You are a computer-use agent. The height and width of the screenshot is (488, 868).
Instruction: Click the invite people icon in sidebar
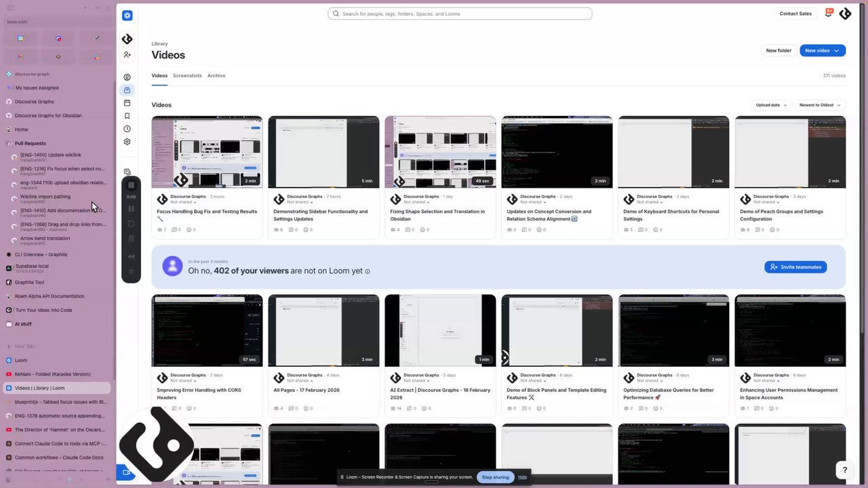coord(127,54)
